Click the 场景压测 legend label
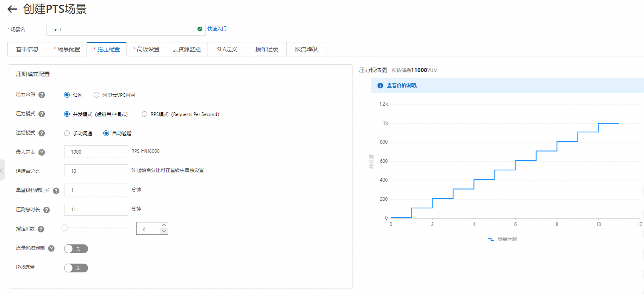This screenshot has height=294, width=644. point(507,239)
